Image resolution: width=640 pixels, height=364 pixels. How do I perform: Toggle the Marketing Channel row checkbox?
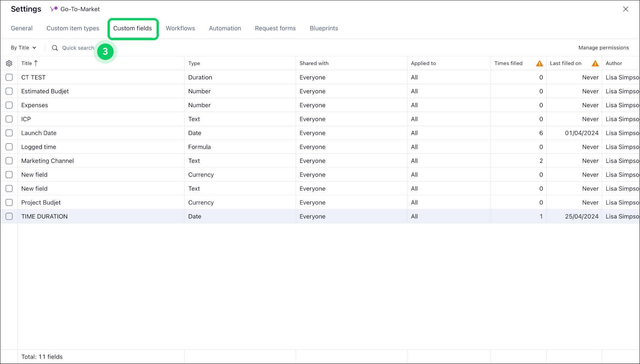pos(9,161)
